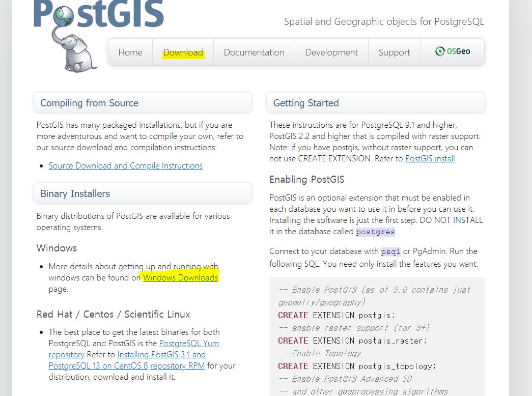Image resolution: width=532 pixels, height=396 pixels.
Task: Open the Download menu item
Action: coord(183,52)
